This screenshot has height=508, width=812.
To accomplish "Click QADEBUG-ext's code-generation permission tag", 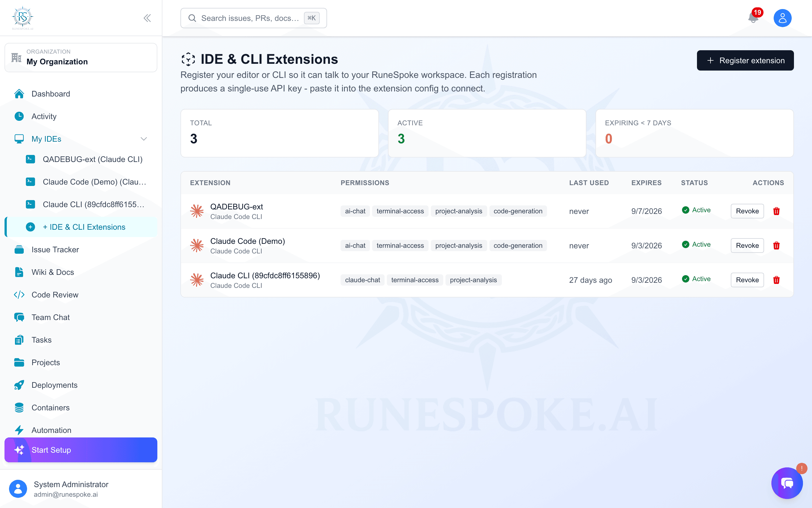I will [x=518, y=211].
